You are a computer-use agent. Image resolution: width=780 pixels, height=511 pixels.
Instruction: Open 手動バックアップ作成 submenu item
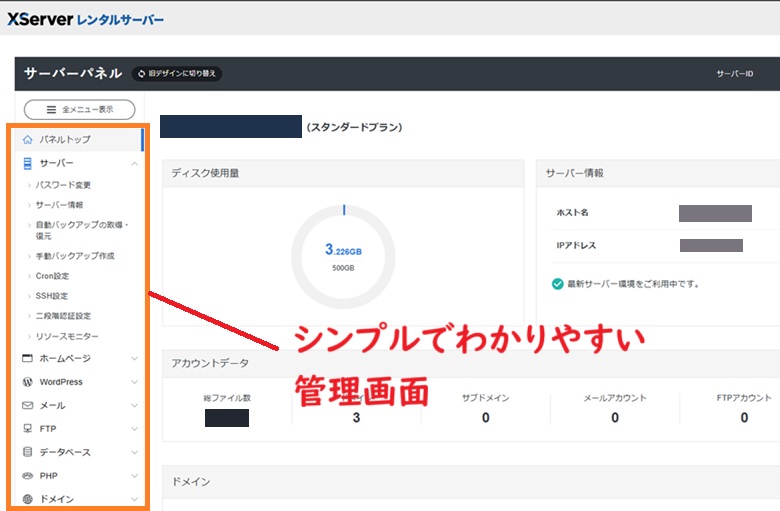coord(75,256)
